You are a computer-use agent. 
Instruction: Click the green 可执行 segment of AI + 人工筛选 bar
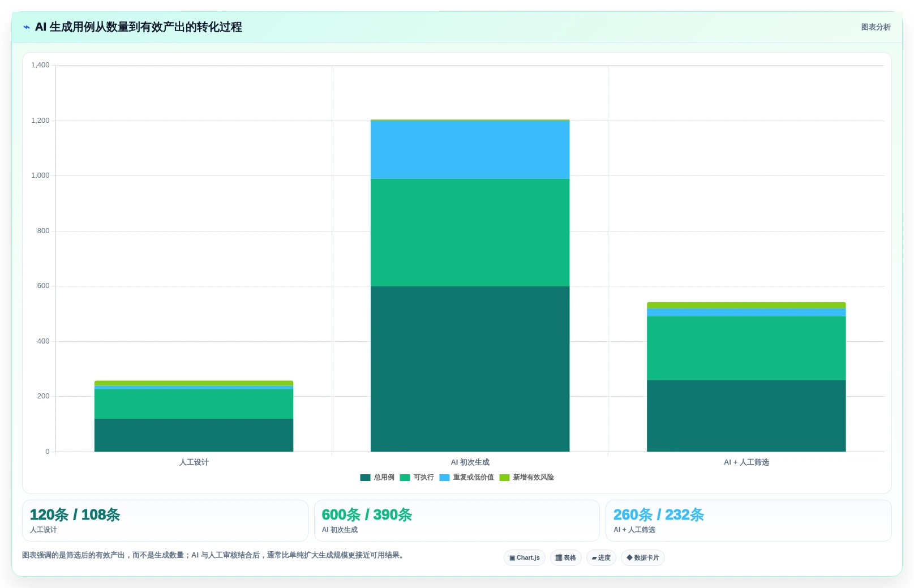(x=746, y=348)
